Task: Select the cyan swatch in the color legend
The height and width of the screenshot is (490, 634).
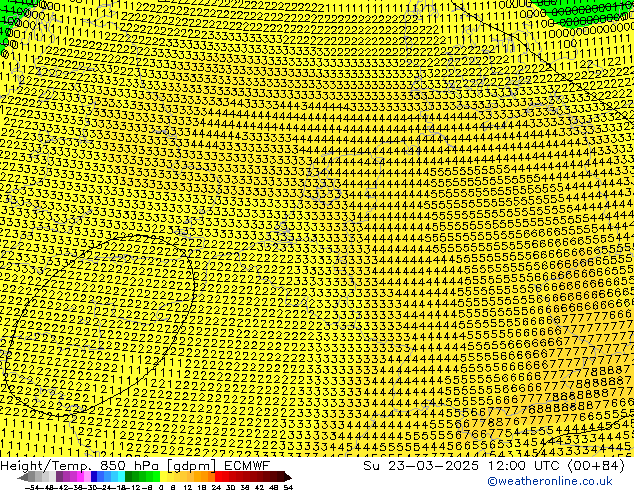Action: coord(121,477)
